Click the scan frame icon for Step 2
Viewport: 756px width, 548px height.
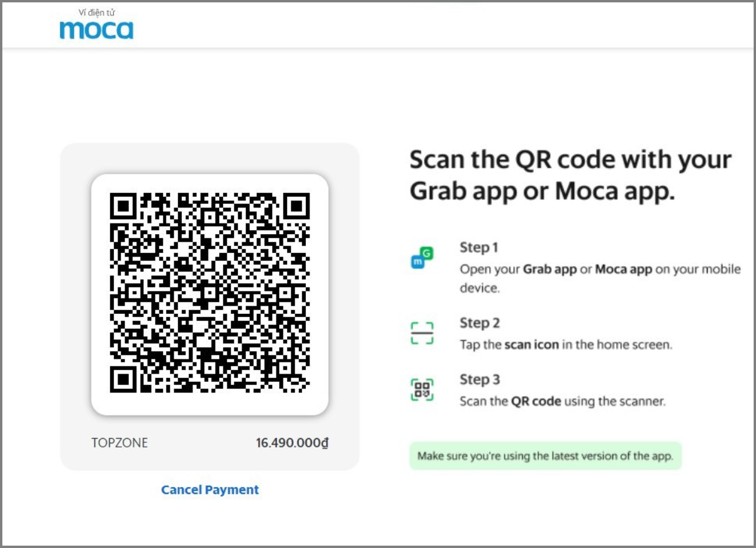click(422, 333)
